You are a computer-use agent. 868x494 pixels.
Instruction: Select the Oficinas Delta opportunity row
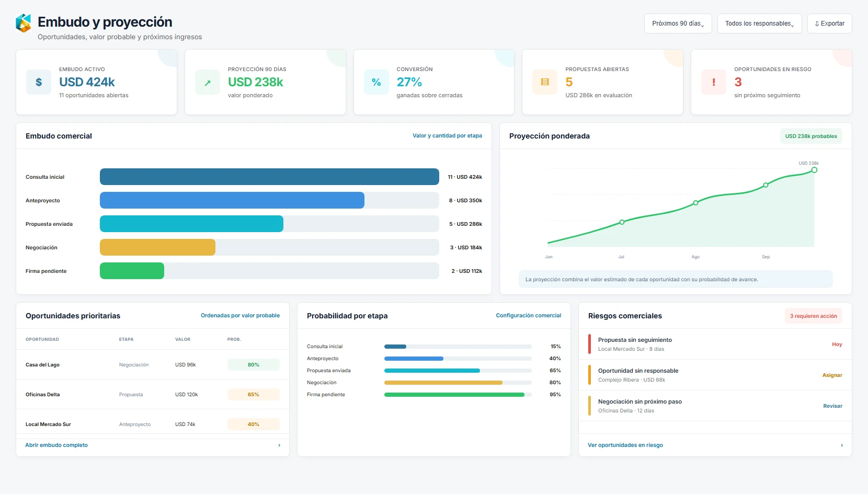coord(153,394)
